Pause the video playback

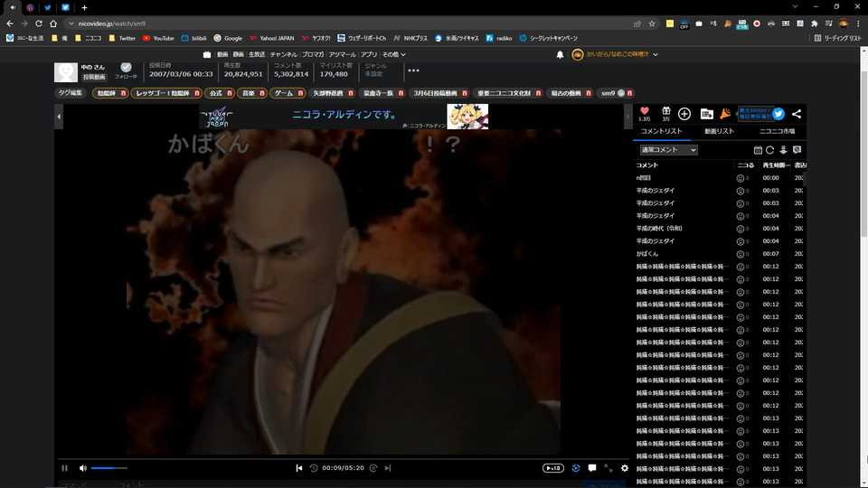coord(65,468)
